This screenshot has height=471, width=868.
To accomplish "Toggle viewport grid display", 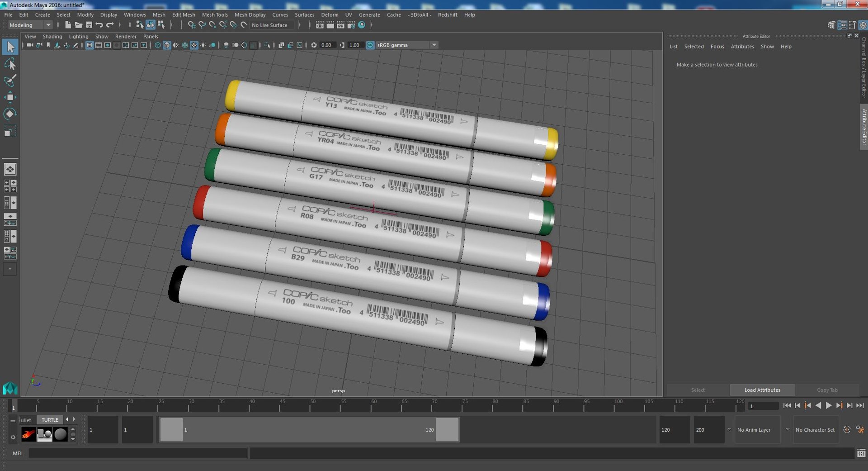I will (90, 45).
